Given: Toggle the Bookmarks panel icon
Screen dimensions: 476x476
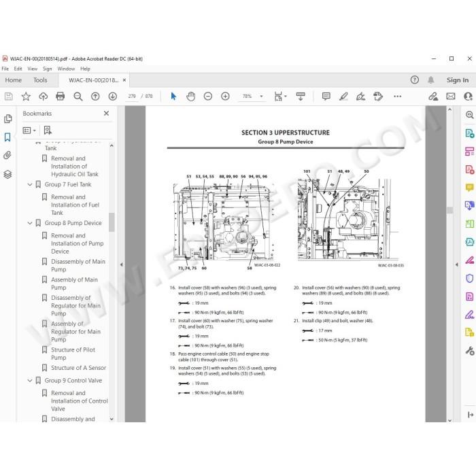Looking at the screenshot, I should 7,137.
